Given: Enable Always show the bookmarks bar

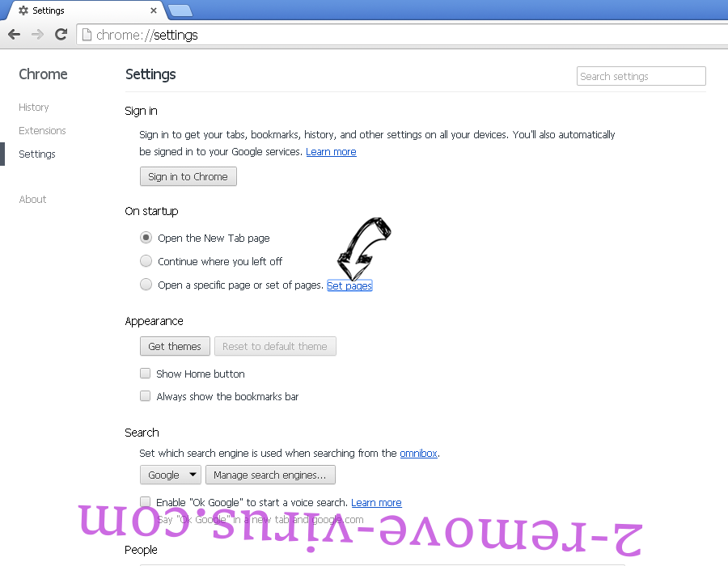Looking at the screenshot, I should click(146, 395).
